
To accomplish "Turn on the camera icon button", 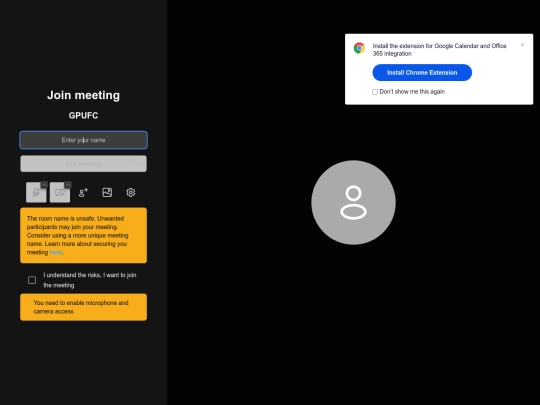I will coord(60,193).
